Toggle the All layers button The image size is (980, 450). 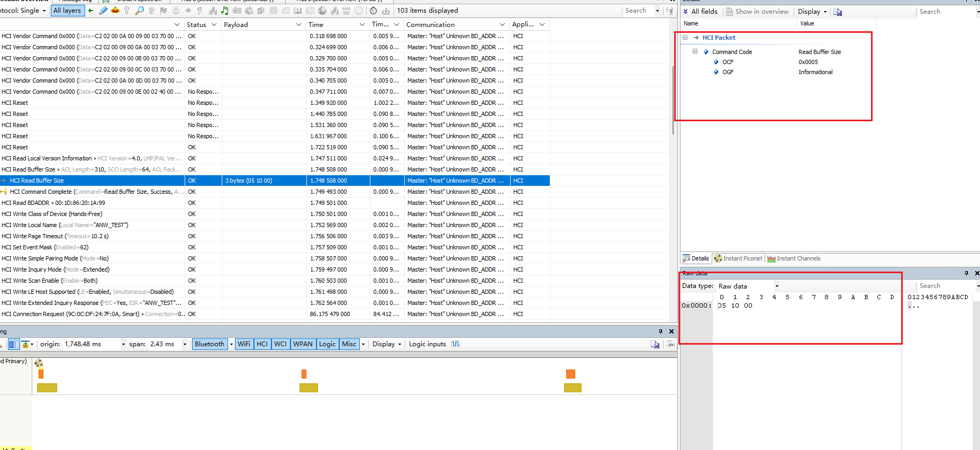tap(68, 11)
